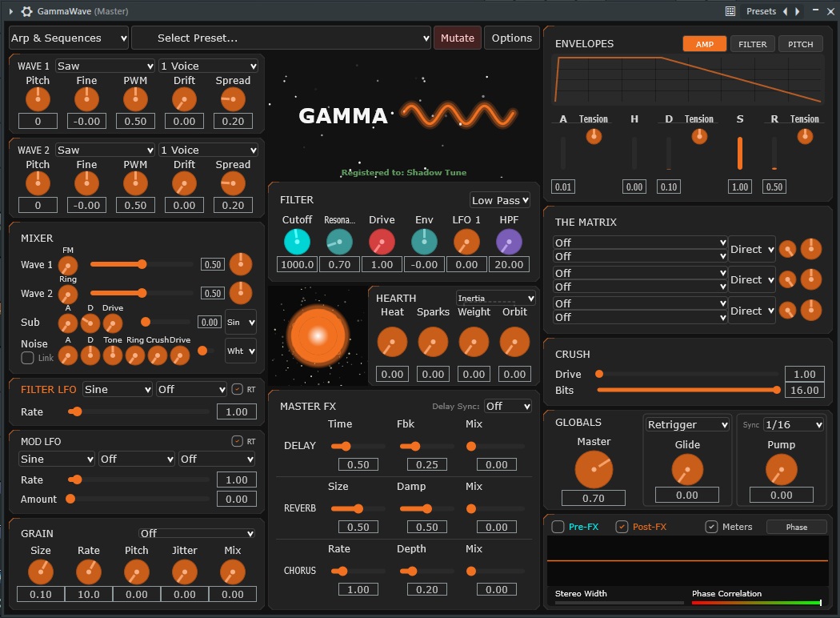The width and height of the screenshot is (840, 618).
Task: Open plugin settings gear icon
Action: pos(26,11)
